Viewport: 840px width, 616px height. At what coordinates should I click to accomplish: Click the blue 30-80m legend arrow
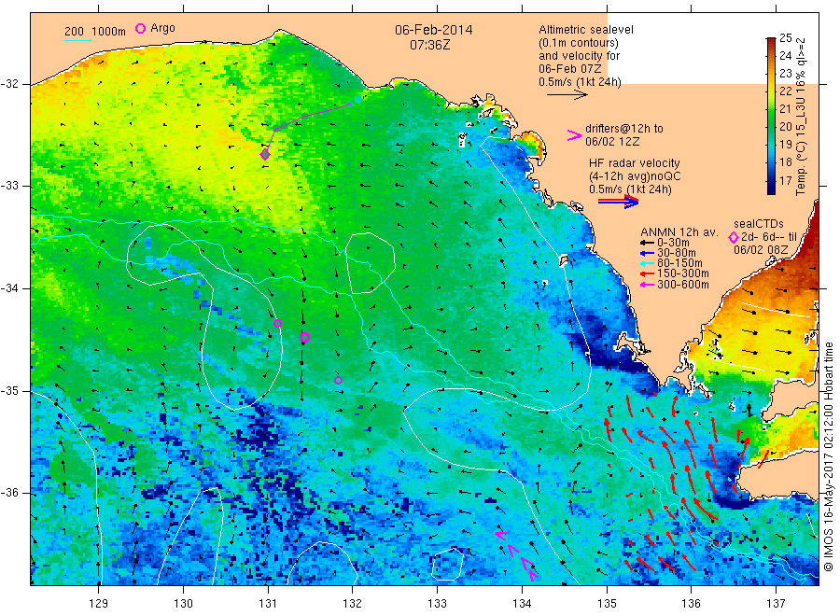point(647,253)
